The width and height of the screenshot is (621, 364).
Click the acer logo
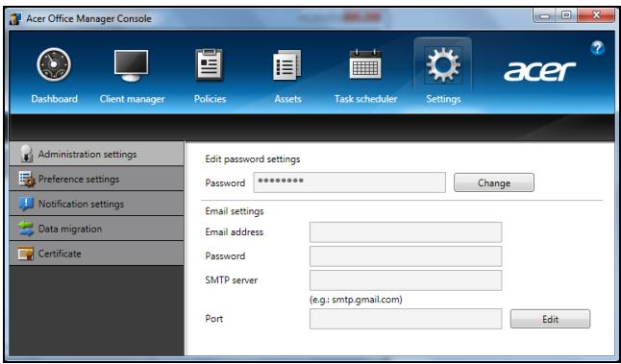539,71
